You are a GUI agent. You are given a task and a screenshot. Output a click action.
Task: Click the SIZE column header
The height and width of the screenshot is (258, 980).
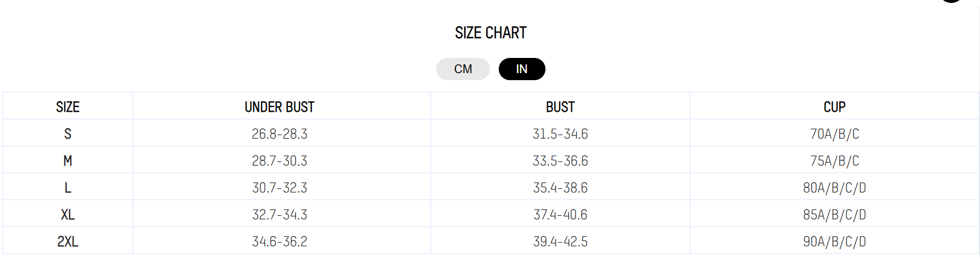point(68,107)
